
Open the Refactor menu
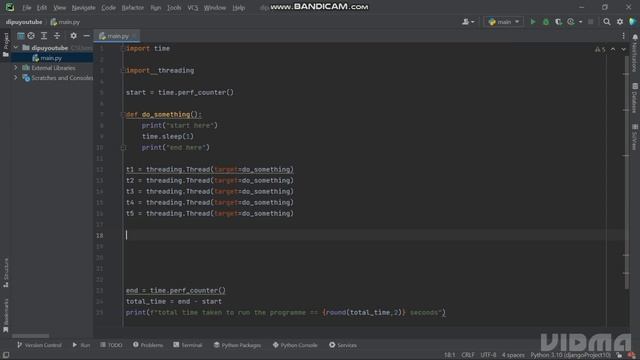(133, 8)
